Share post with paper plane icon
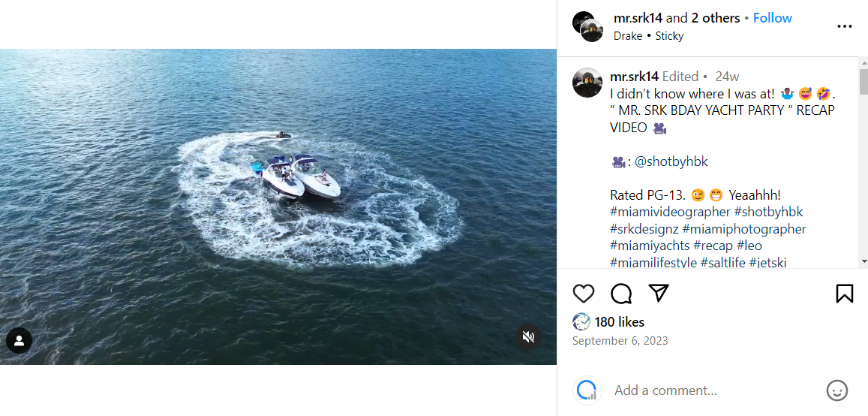Viewport: 868px width, 416px height. (658, 293)
